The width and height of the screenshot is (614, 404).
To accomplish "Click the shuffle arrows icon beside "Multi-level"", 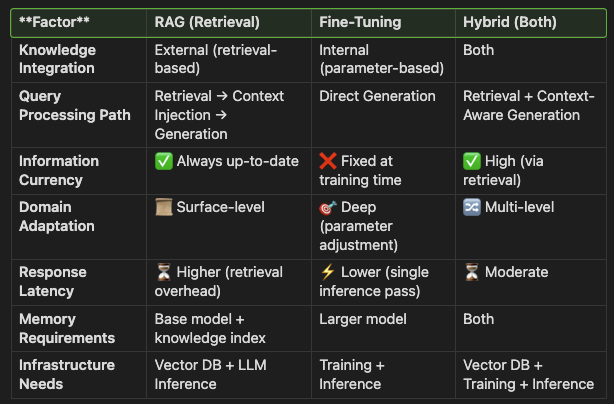I will (472, 208).
